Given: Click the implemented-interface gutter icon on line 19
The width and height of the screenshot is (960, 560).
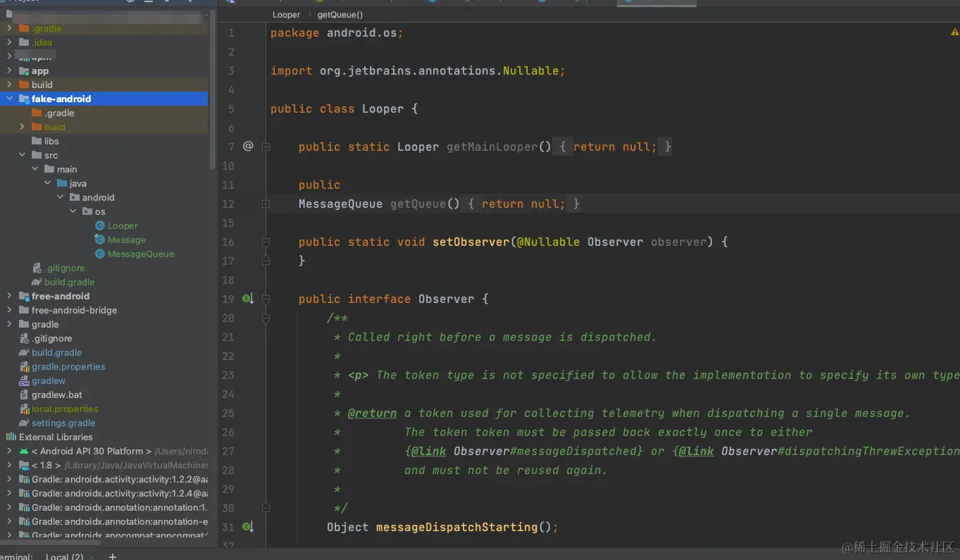Looking at the screenshot, I should pos(248,299).
